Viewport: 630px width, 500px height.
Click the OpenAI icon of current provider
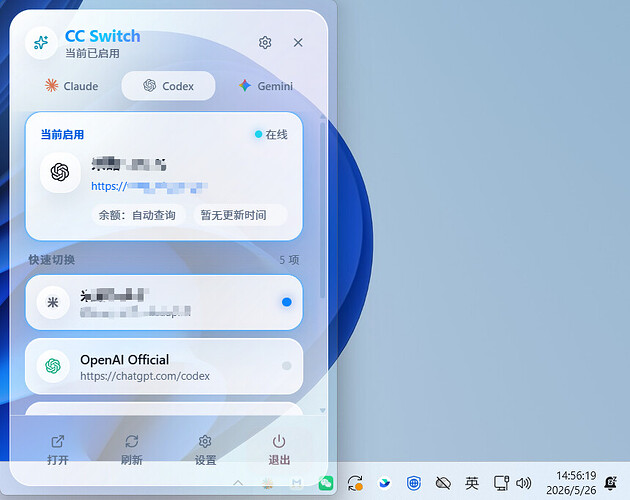60,172
